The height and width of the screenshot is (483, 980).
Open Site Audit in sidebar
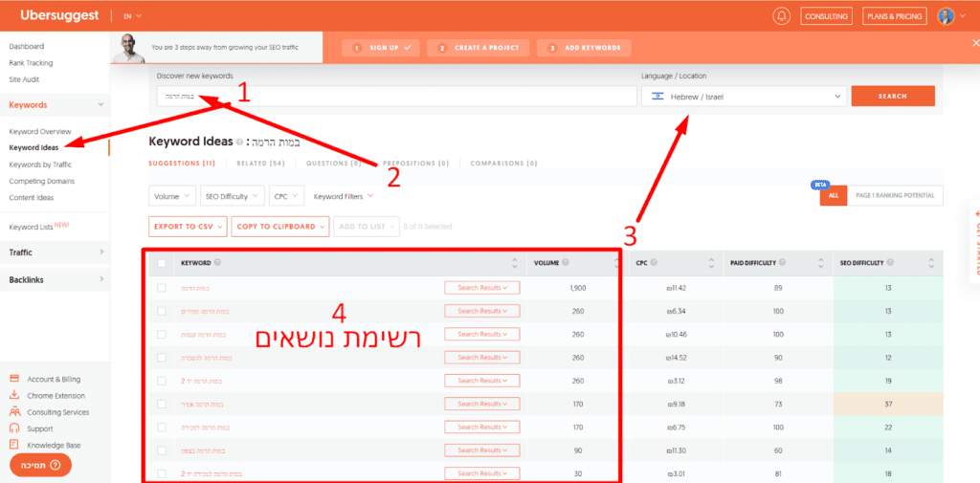24,79
